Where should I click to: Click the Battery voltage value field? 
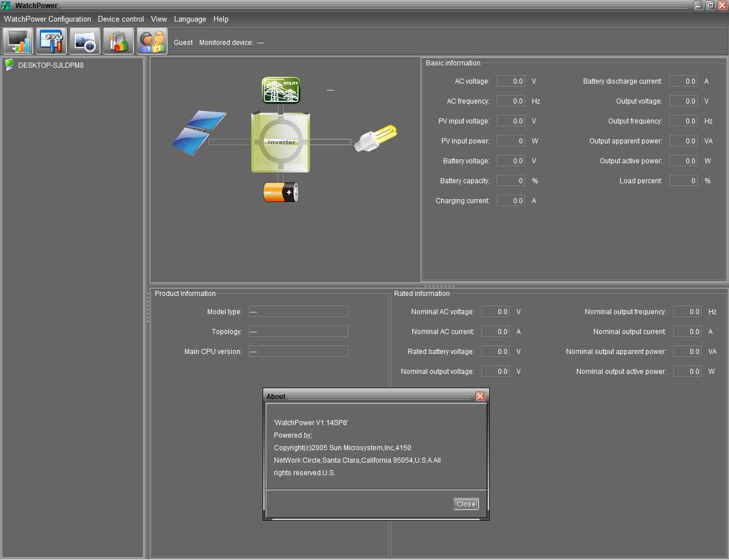tap(511, 160)
